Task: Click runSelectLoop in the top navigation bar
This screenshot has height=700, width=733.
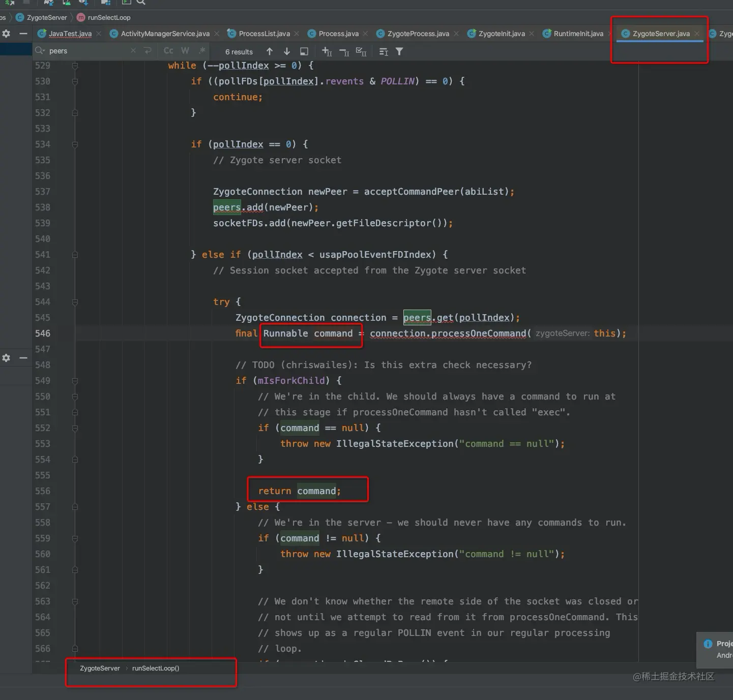Action: [104, 17]
